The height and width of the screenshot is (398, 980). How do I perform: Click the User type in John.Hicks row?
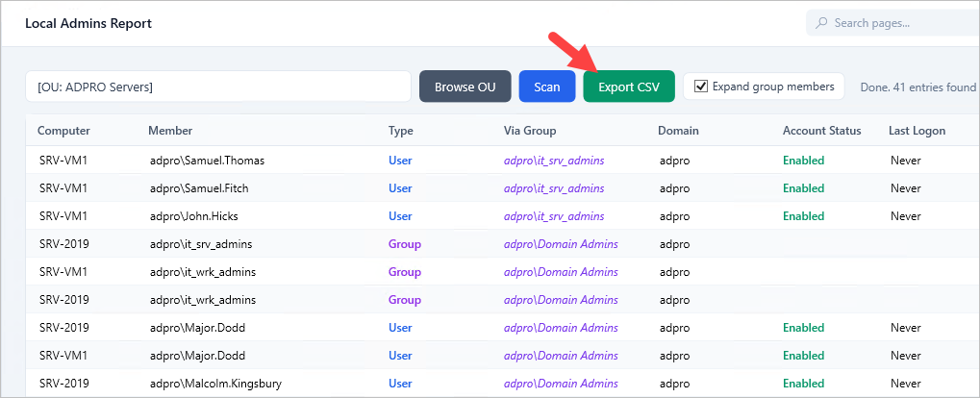coord(400,216)
